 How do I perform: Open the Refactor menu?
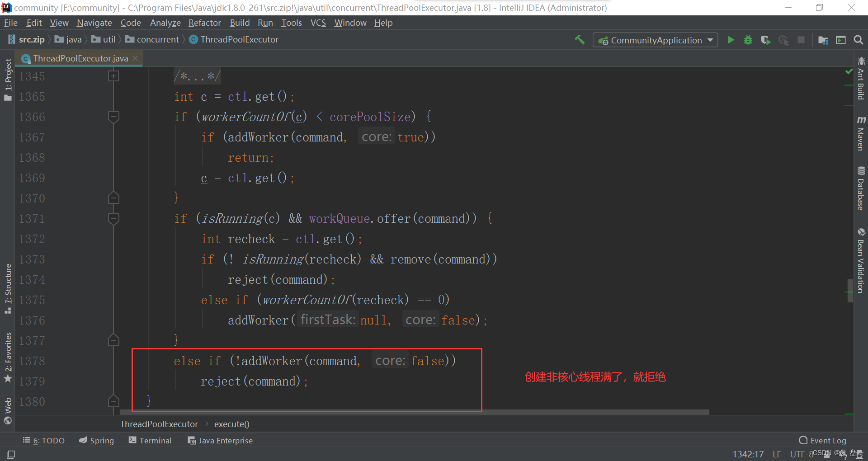(x=205, y=23)
